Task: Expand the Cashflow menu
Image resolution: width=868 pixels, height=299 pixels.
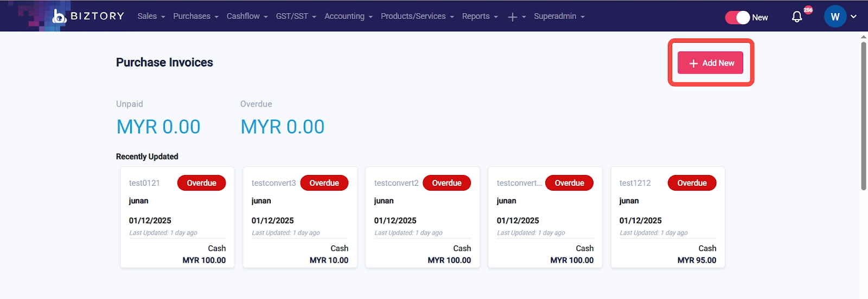Action: [x=247, y=16]
